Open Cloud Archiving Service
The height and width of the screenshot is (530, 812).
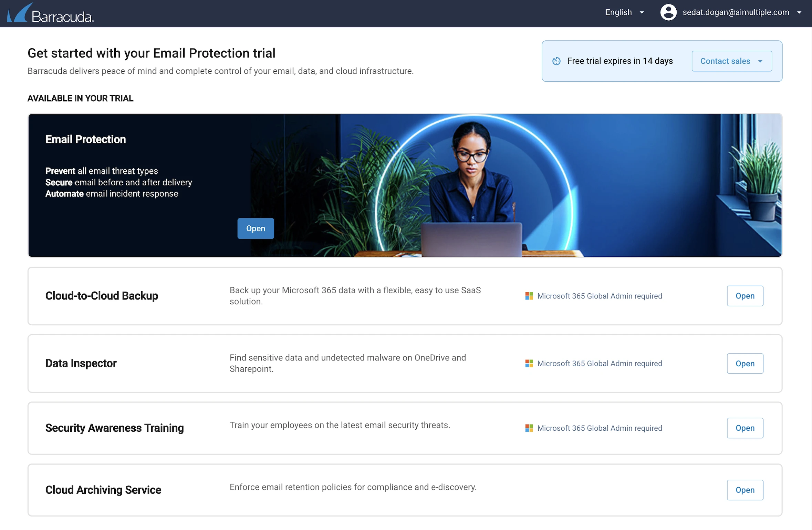[745, 490]
